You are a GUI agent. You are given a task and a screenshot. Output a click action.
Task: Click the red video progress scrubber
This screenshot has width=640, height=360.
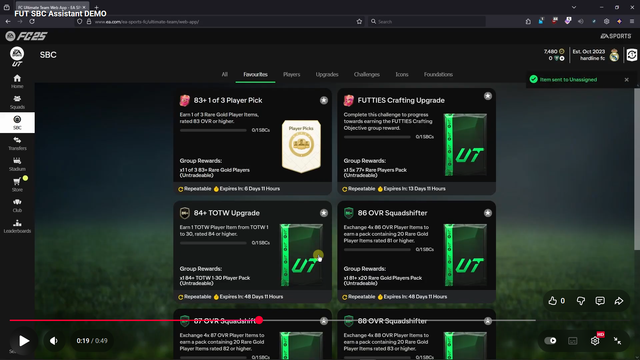coord(259,320)
